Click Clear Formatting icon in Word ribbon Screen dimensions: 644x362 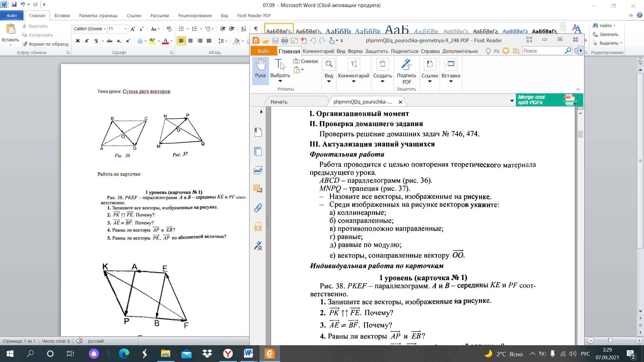pyautogui.click(x=169, y=29)
